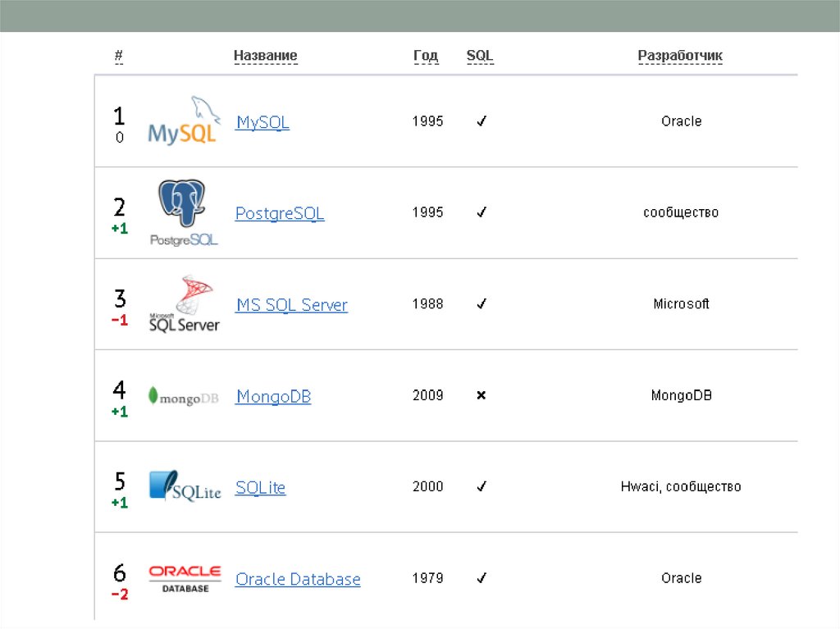The height and width of the screenshot is (629, 840).
Task: Click the year 1979 in Oracle row
Action: (427, 578)
